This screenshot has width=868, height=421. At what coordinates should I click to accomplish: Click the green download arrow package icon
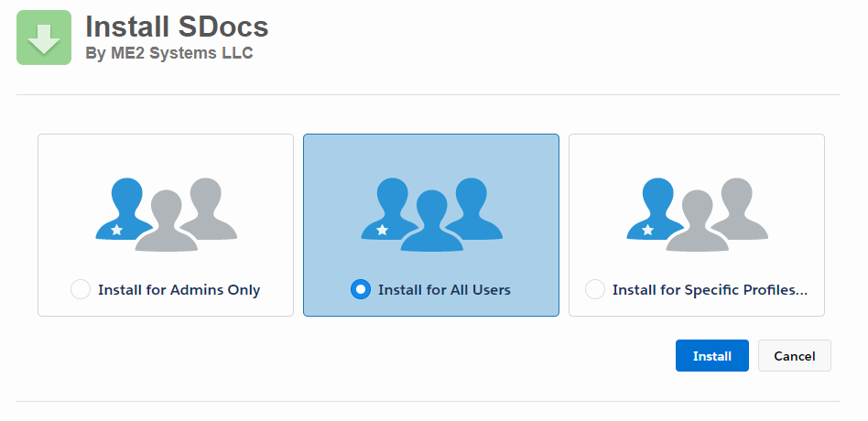pyautogui.click(x=44, y=38)
